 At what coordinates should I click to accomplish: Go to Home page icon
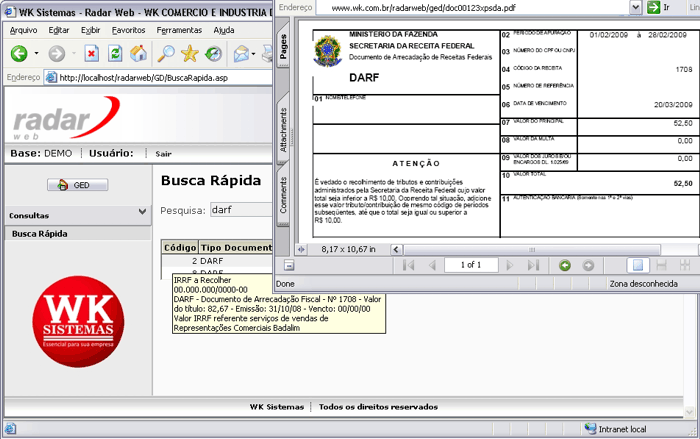pos(140,53)
